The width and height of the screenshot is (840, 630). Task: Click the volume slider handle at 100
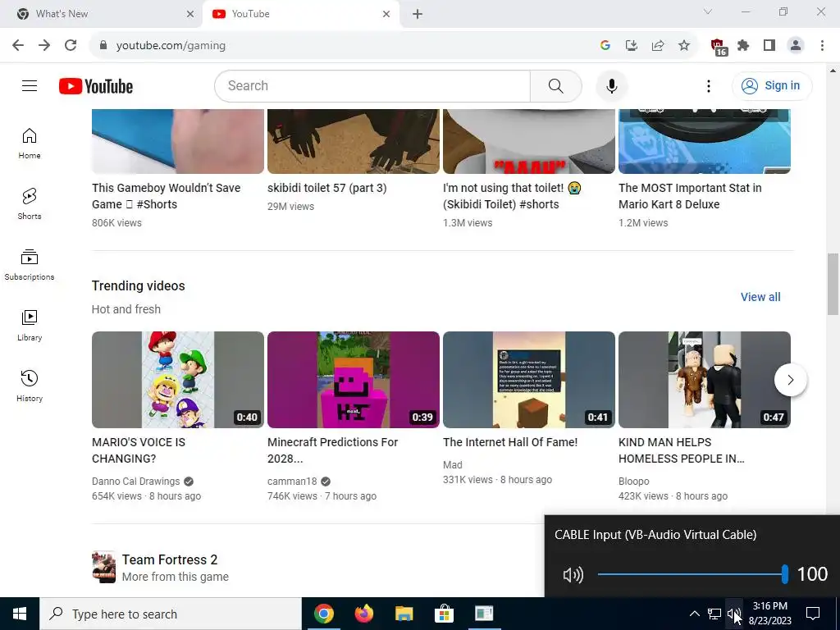point(785,574)
